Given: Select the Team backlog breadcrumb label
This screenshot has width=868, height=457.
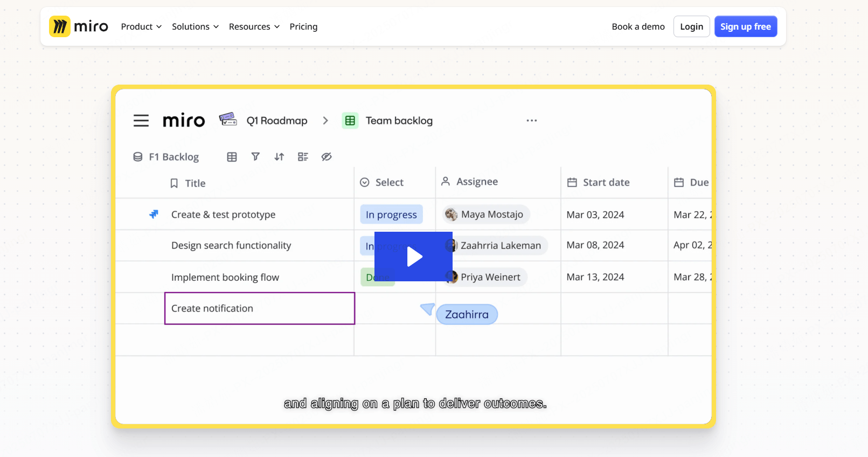Looking at the screenshot, I should pyautogui.click(x=399, y=121).
